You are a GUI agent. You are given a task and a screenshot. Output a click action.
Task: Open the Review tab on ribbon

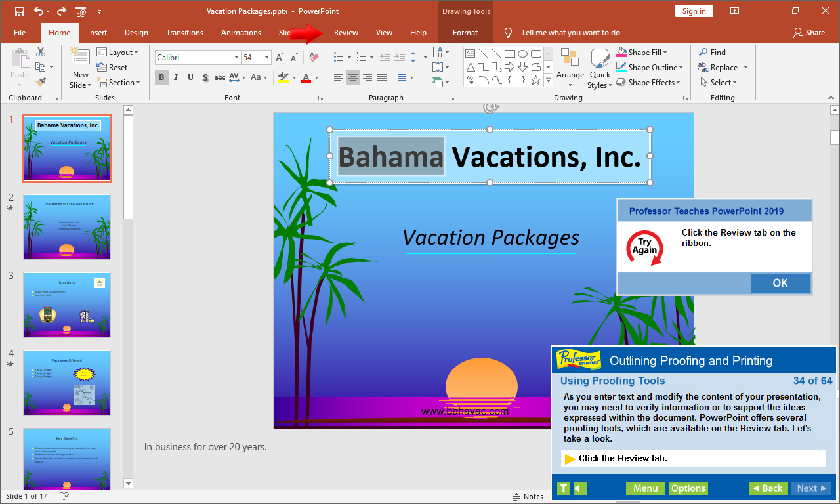[x=346, y=33]
